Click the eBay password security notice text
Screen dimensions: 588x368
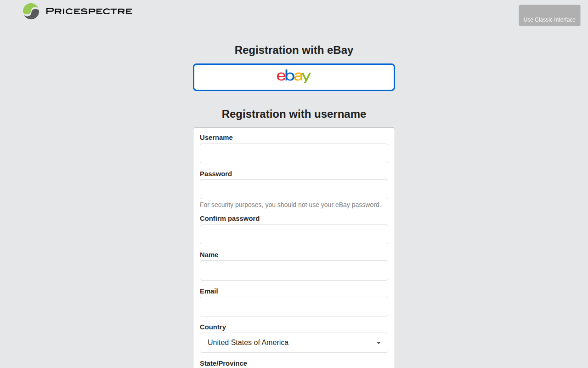click(x=290, y=205)
